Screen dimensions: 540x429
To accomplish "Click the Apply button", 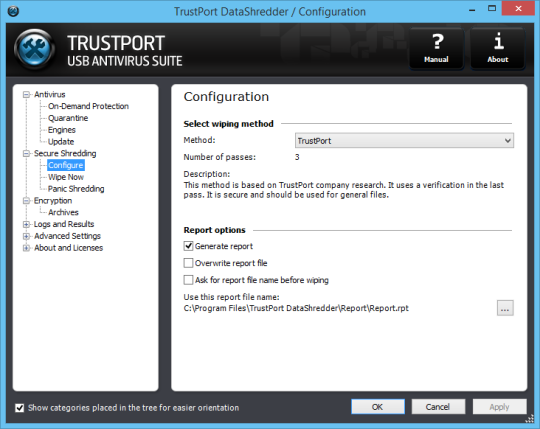I will point(499,407).
